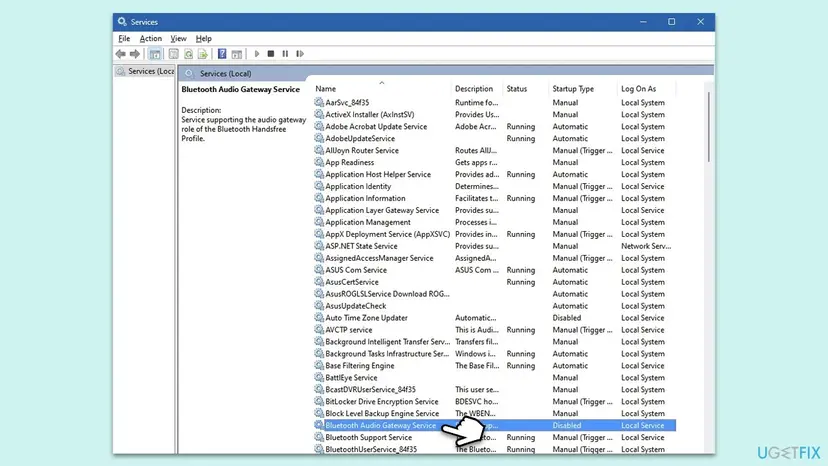This screenshot has height=466, width=828.
Task: Click the Stop Service square icon
Action: tap(271, 54)
